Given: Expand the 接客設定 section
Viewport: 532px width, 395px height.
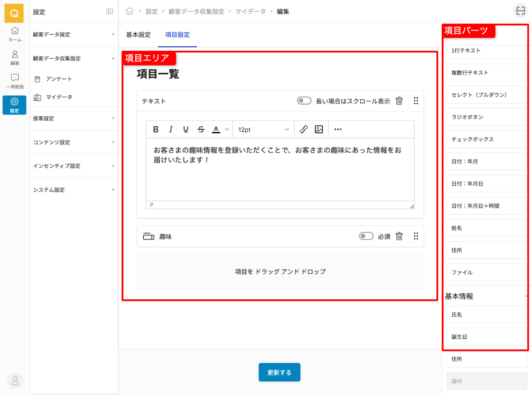Looking at the screenshot, I should (73, 119).
